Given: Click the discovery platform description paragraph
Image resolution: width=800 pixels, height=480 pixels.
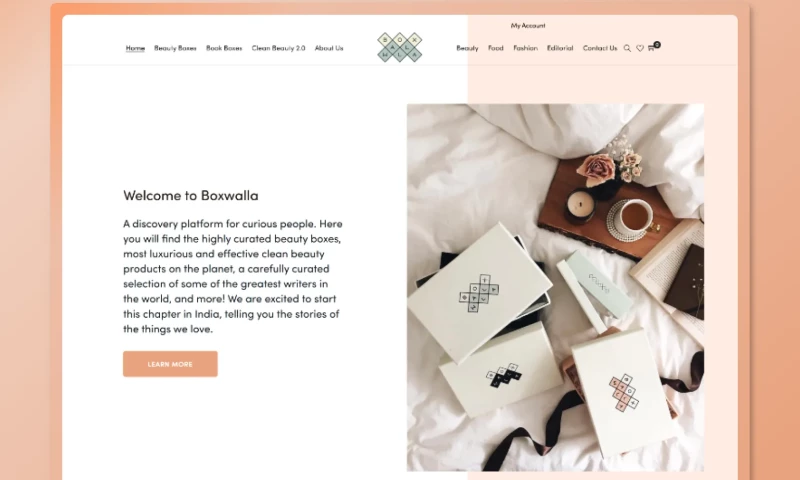Looking at the screenshot, I should [x=233, y=276].
